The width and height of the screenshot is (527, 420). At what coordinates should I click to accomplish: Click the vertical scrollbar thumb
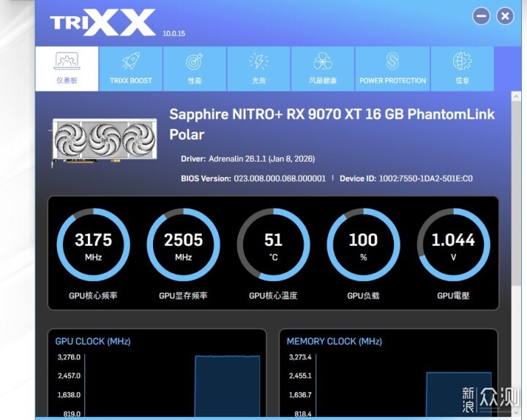click(x=516, y=193)
